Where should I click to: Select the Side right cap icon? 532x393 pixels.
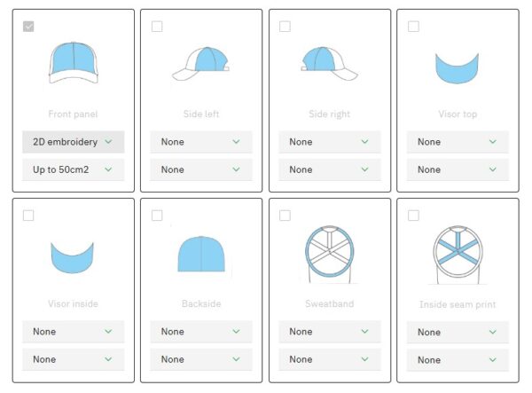point(330,65)
